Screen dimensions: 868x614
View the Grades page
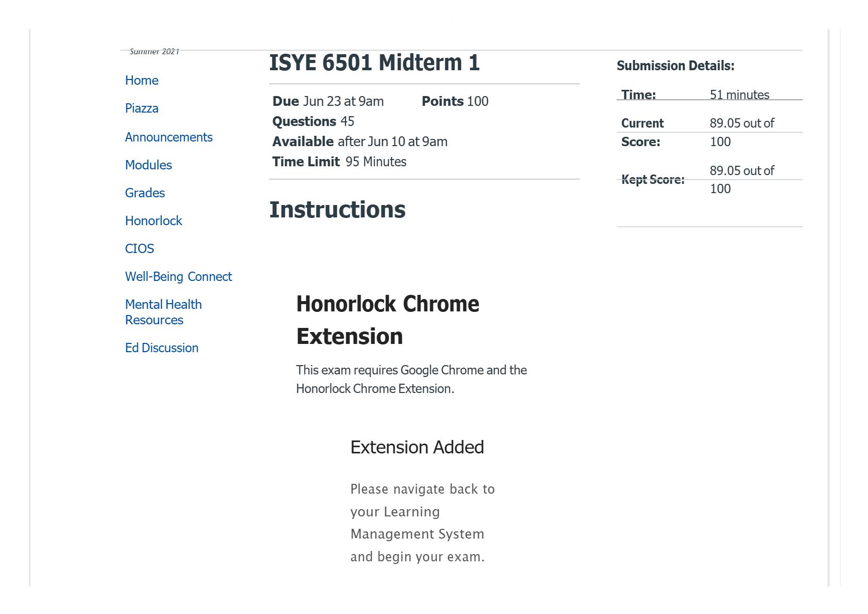(x=145, y=193)
